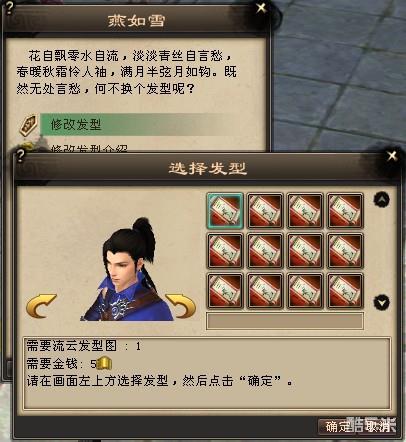The image size is (406, 442).
Task: Select the highlighted first hairstyle scroll icon
Action: pyautogui.click(x=225, y=211)
